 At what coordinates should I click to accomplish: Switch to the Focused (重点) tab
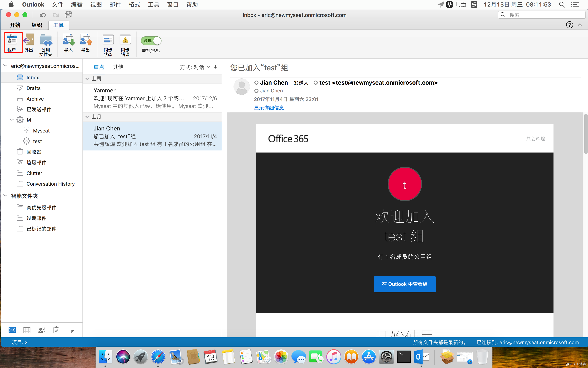tap(99, 67)
